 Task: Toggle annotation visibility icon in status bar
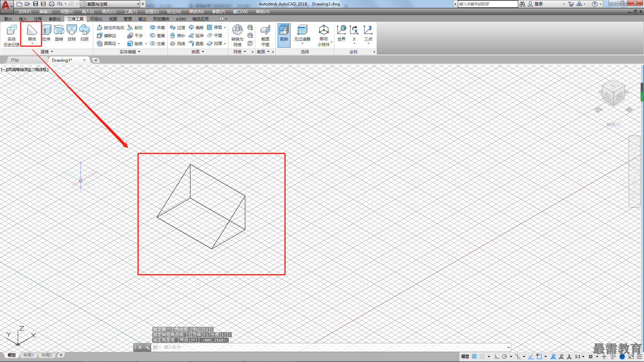coord(553,357)
